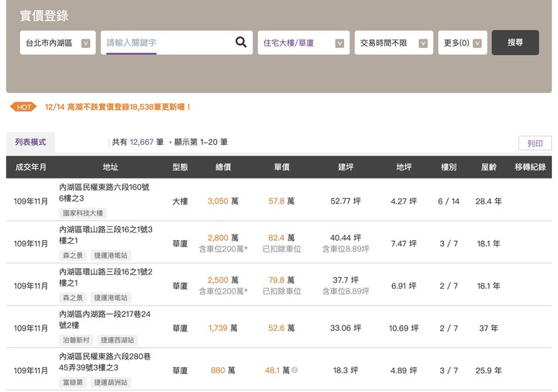Click the 10.69 坪 land area
This screenshot has width=558, height=392.
[404, 328]
